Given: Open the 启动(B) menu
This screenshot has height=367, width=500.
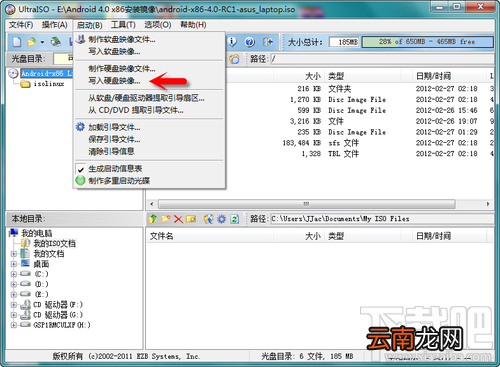Looking at the screenshot, I should point(89,25).
